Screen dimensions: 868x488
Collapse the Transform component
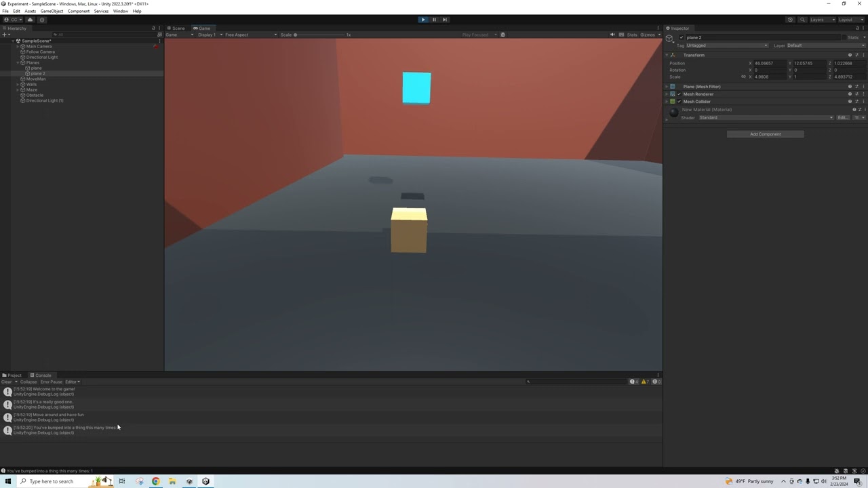[x=667, y=55]
